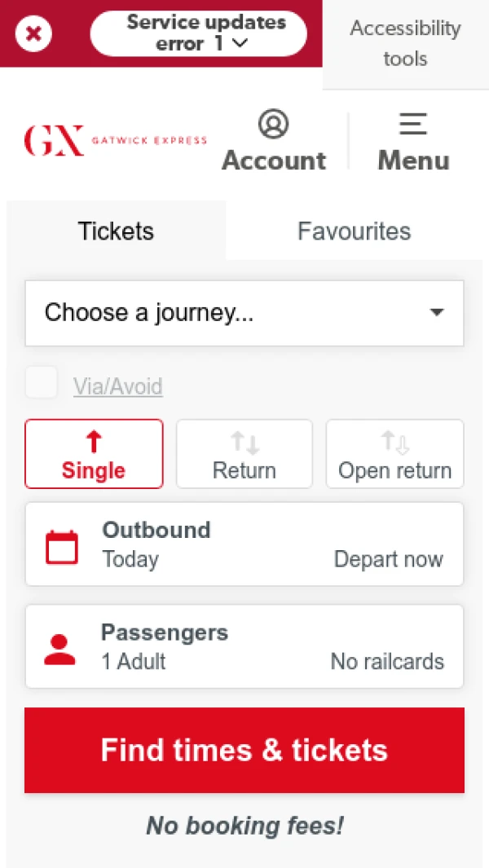
Task: Click the Return ticket arrows icon
Action: (x=244, y=443)
